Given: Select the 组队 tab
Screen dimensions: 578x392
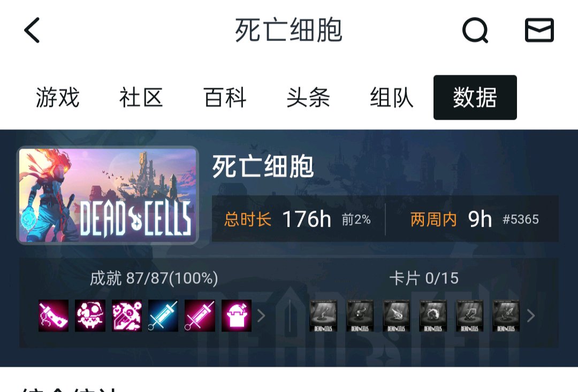Looking at the screenshot, I should (391, 98).
